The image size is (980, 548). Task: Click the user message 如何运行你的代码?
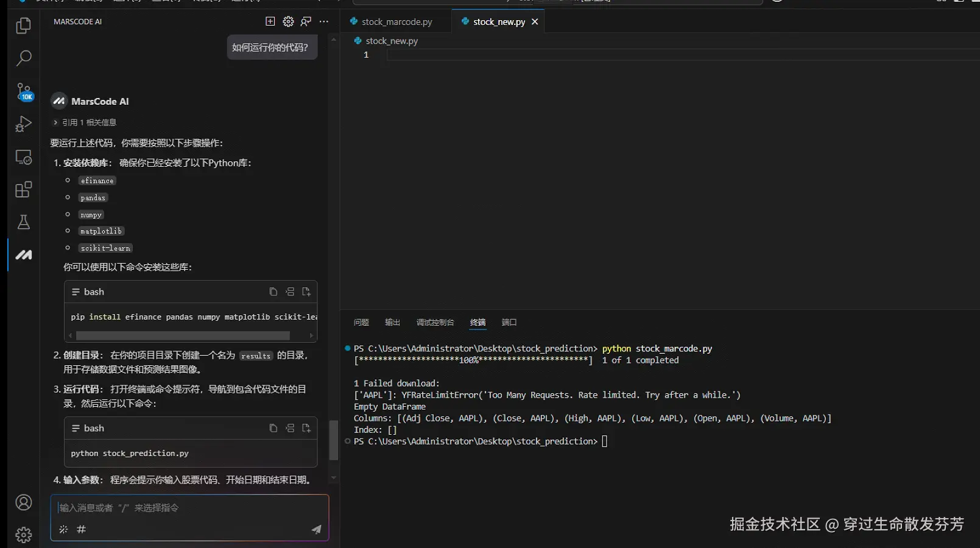(272, 47)
